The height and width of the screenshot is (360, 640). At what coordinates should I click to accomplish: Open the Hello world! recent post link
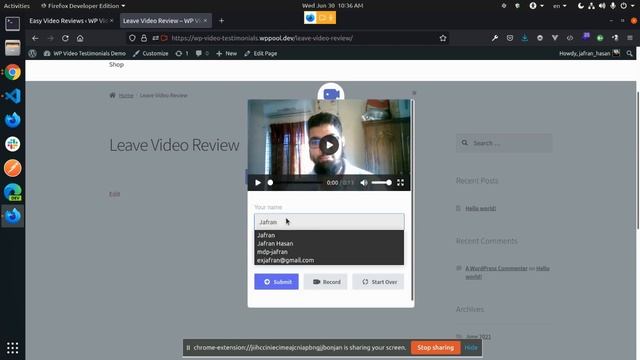point(480,208)
